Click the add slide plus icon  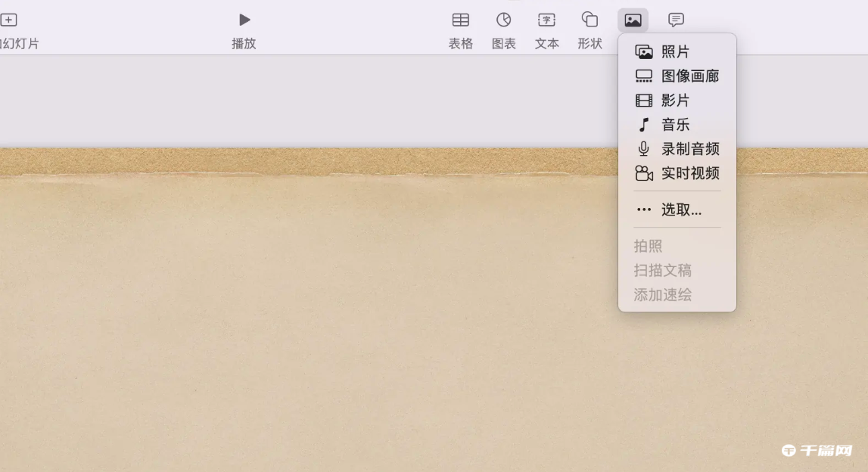click(8, 20)
